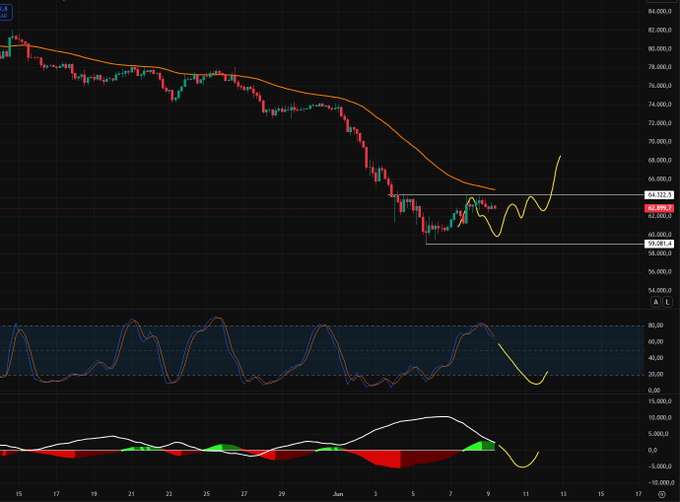Screen dimensions: 680x502
Task: Click the 84.000,0 price axis label
Action: point(659,11)
